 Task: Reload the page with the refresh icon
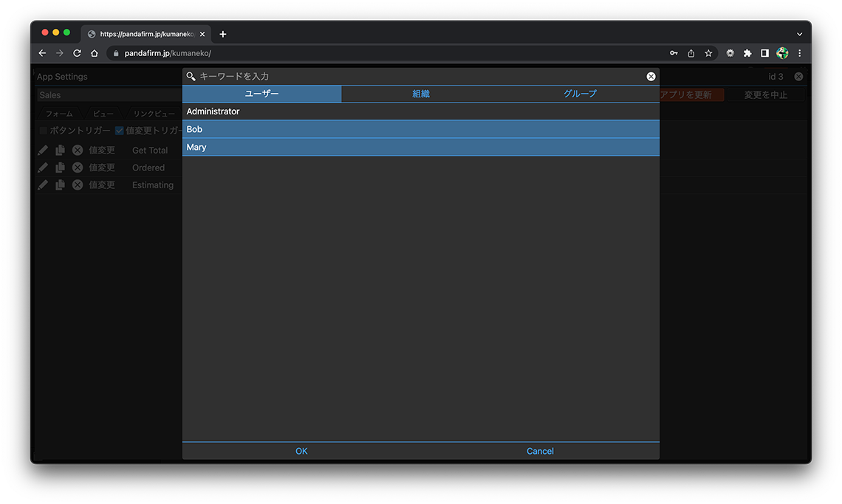click(x=77, y=53)
